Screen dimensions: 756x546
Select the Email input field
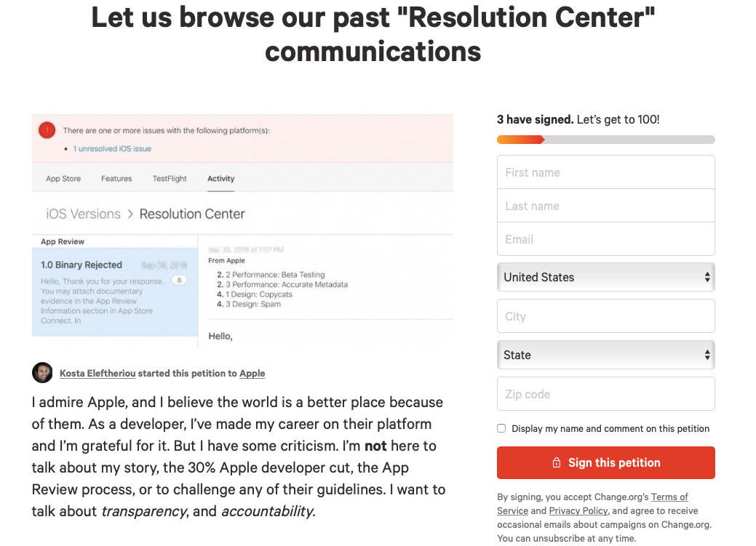click(605, 239)
